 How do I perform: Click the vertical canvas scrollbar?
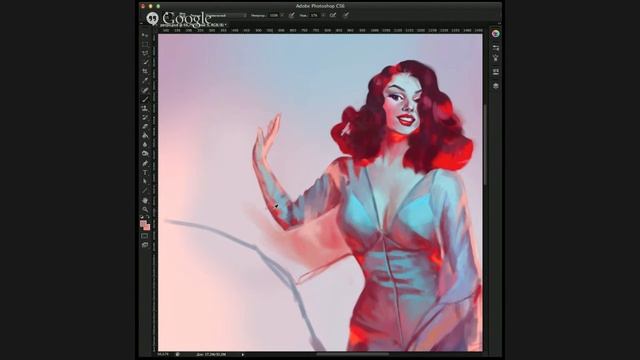(x=485, y=144)
